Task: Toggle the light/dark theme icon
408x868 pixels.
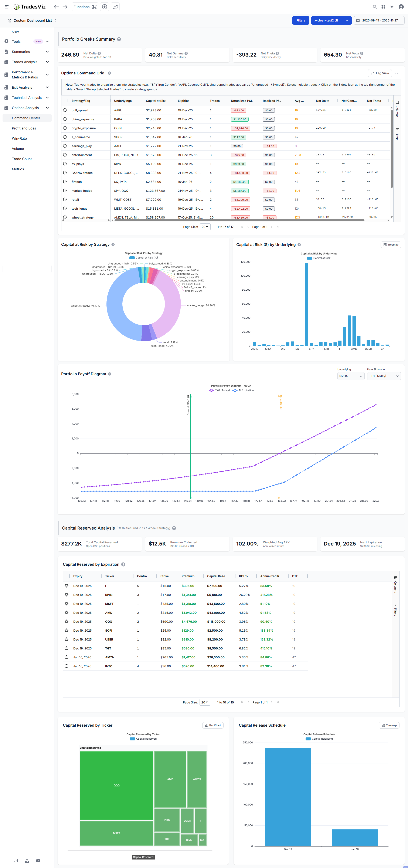Action: point(392,7)
